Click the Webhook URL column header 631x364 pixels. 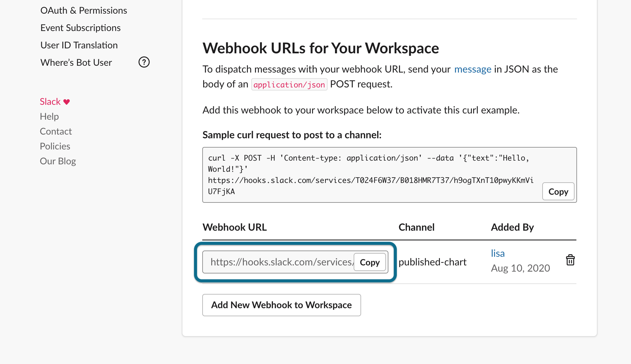pos(235,227)
